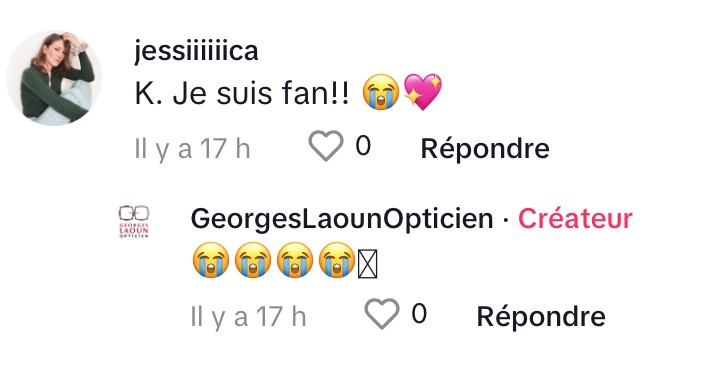The image size is (716, 374).
Task: Click the 'K. Je suis fan!!' comment text
Action: (242, 93)
